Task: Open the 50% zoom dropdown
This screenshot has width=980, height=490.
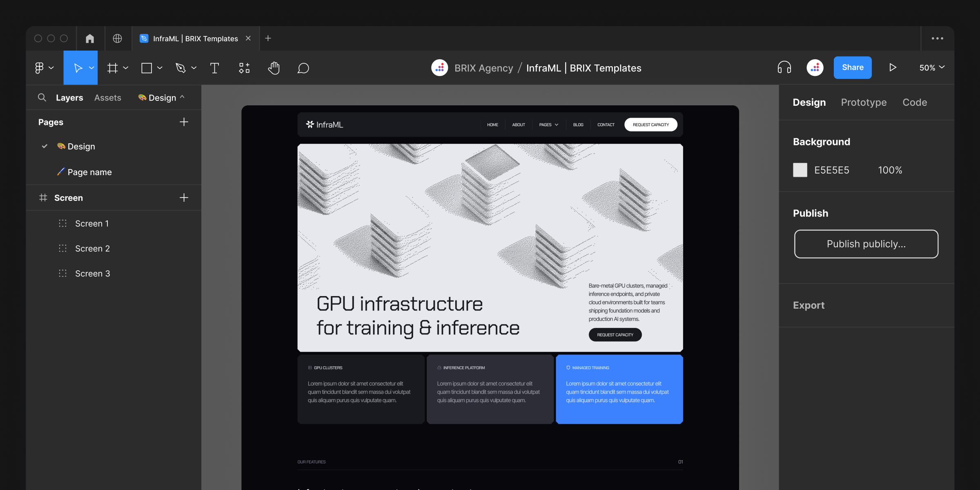Action: coord(932,68)
